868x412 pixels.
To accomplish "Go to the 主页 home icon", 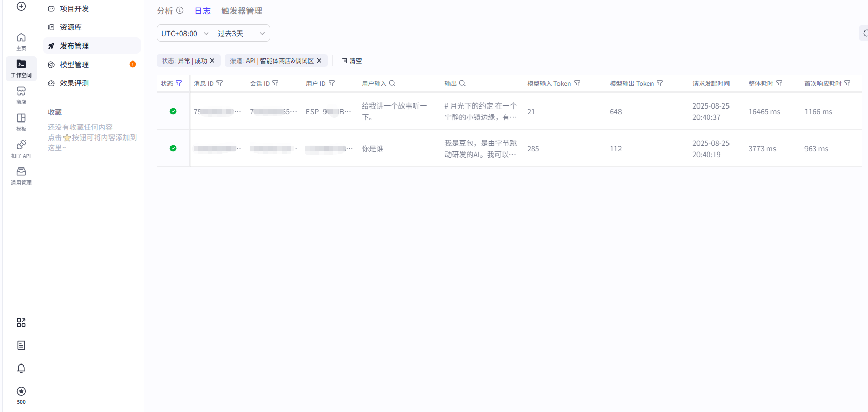I will 21,41.
